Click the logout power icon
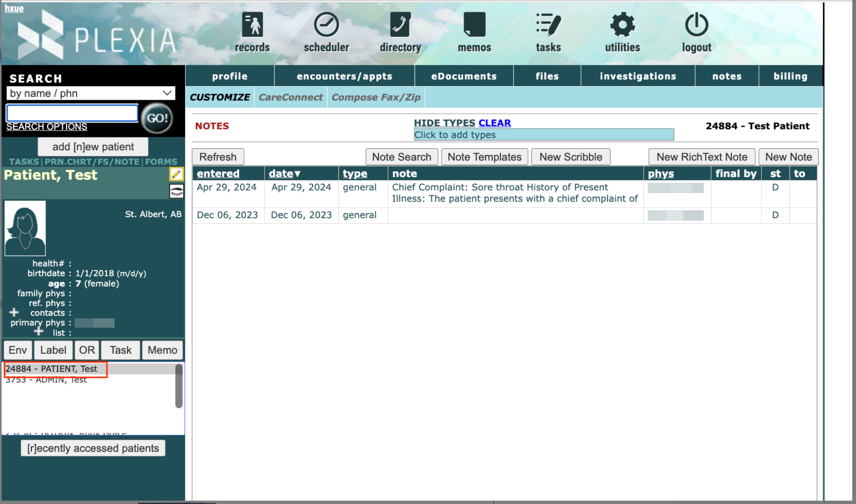 tap(697, 25)
